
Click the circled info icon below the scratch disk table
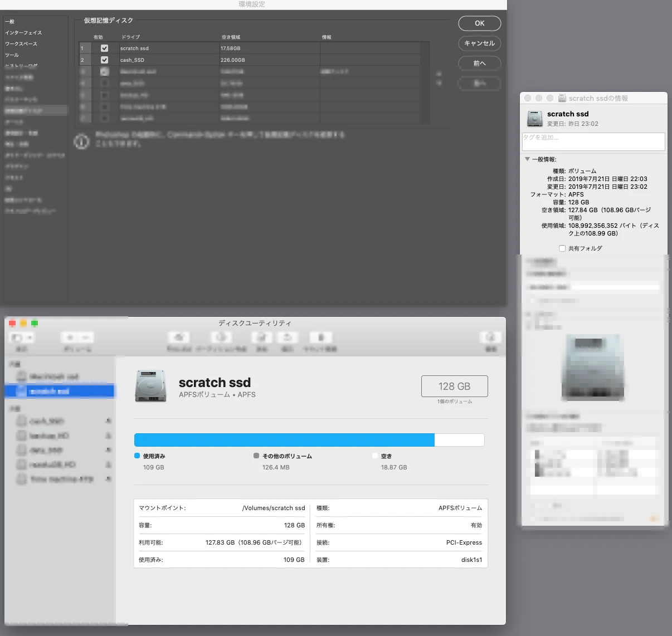[x=82, y=143]
